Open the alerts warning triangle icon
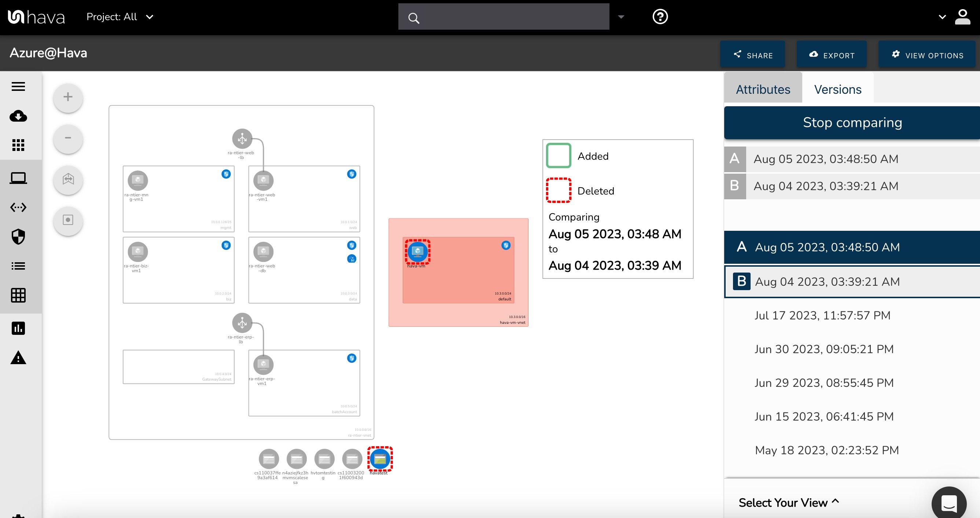Viewport: 980px width, 518px height. pyautogui.click(x=18, y=358)
